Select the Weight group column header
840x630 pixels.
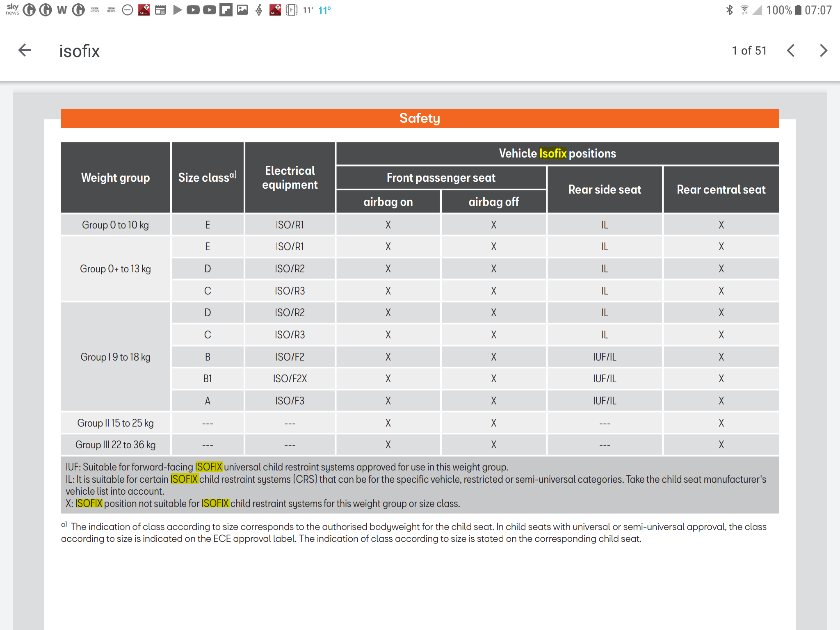(x=115, y=178)
